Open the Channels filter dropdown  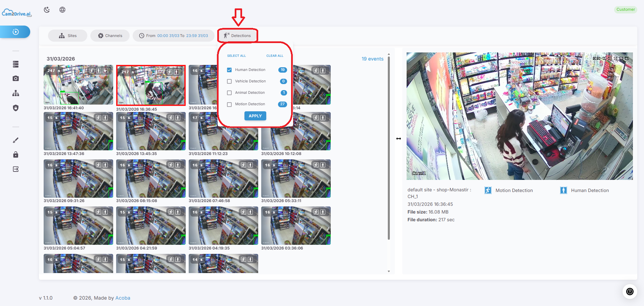pos(110,36)
